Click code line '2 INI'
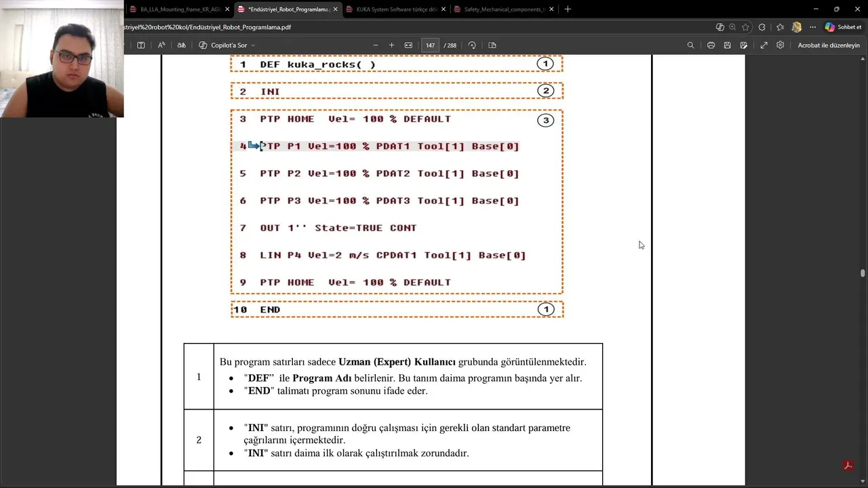The height and width of the screenshot is (488, 868). click(260, 91)
